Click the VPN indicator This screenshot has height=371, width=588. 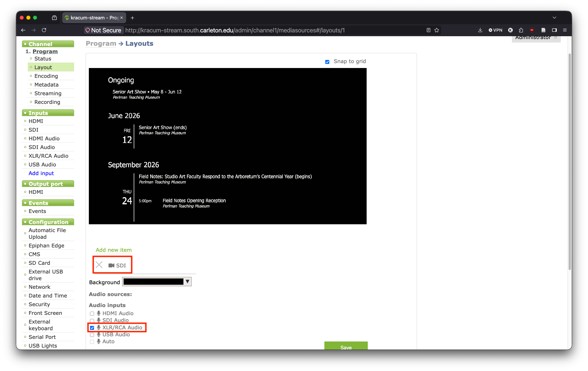[x=495, y=30]
